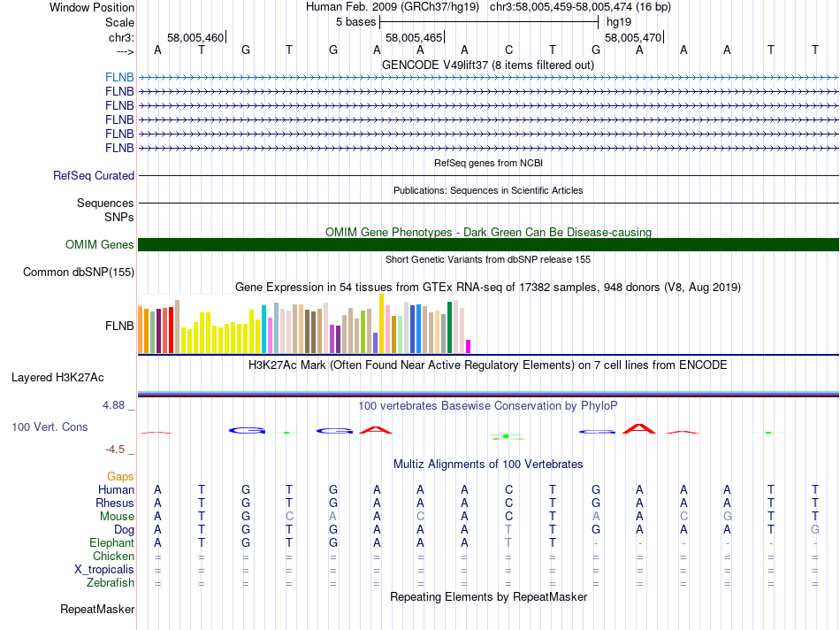The height and width of the screenshot is (630, 840).
Task: Click the base sequence arrow ---> label
Action: pyautogui.click(x=126, y=51)
